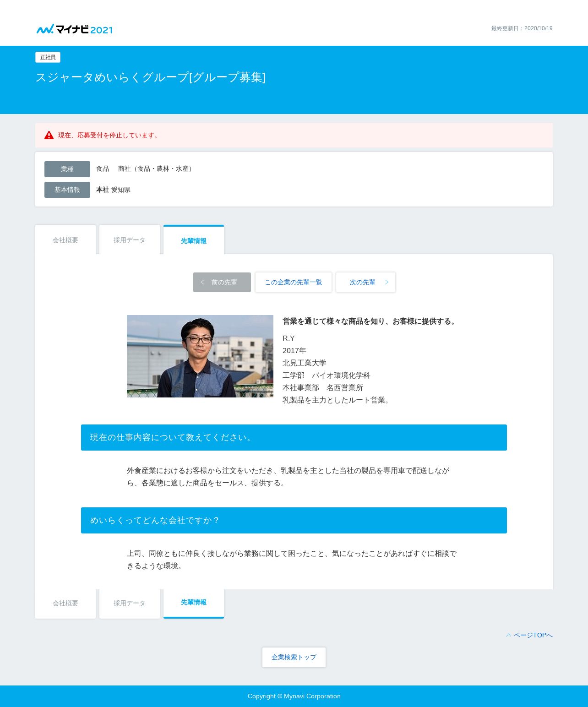Viewport: 588px width, 707px height.
Task: Open この企業の先輩一覧 list
Action: pos(294,282)
